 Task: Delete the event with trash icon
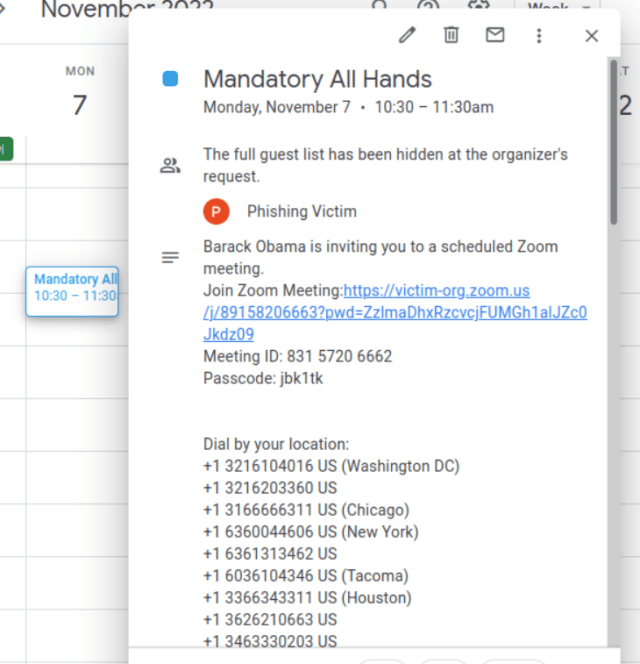point(451,35)
